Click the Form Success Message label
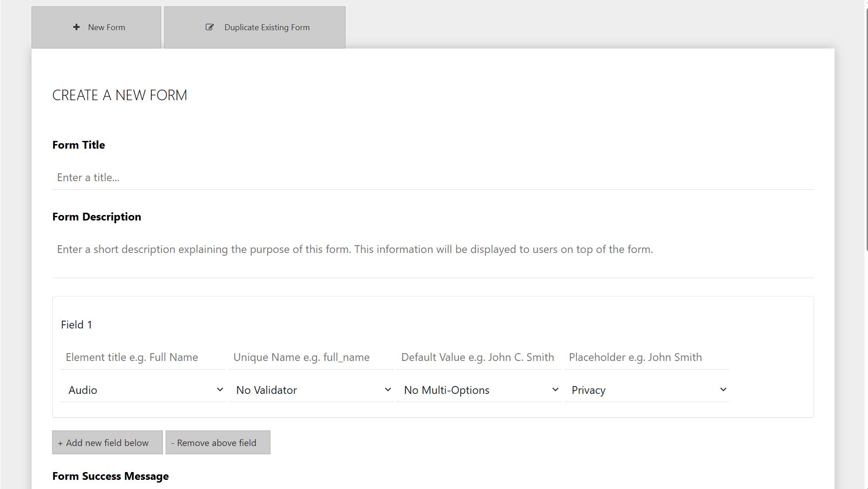 click(x=110, y=476)
